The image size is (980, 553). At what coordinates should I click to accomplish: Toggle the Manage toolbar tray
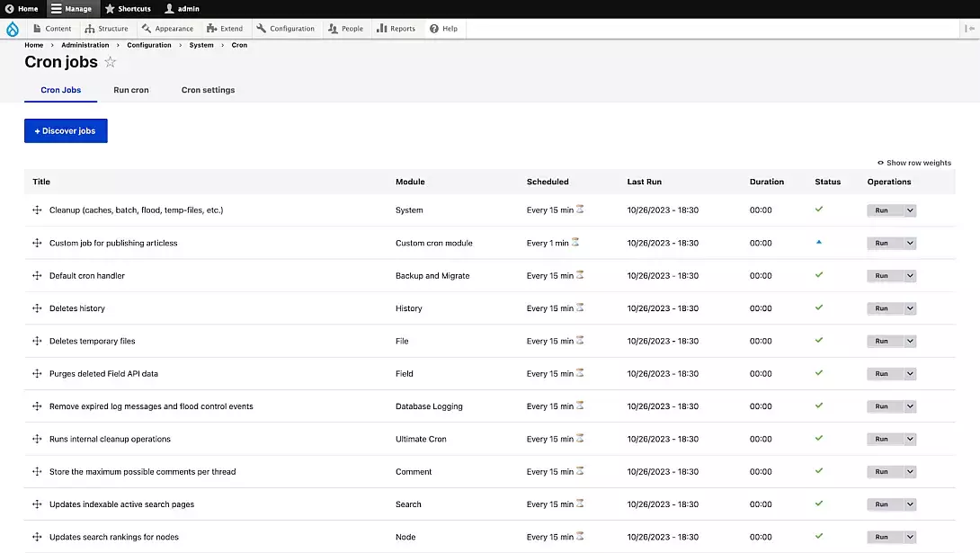tap(71, 9)
